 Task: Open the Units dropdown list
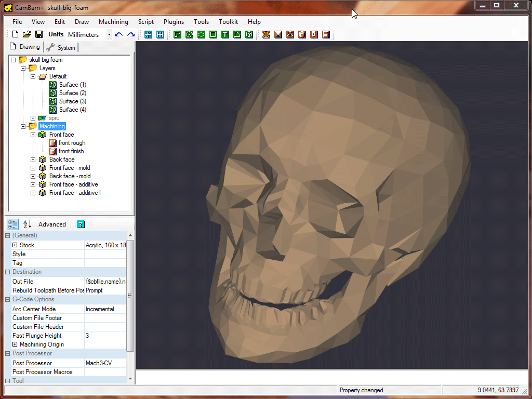(109, 35)
